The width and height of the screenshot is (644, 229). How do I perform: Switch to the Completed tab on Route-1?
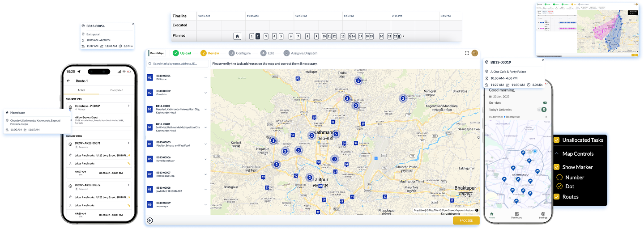[x=116, y=90]
